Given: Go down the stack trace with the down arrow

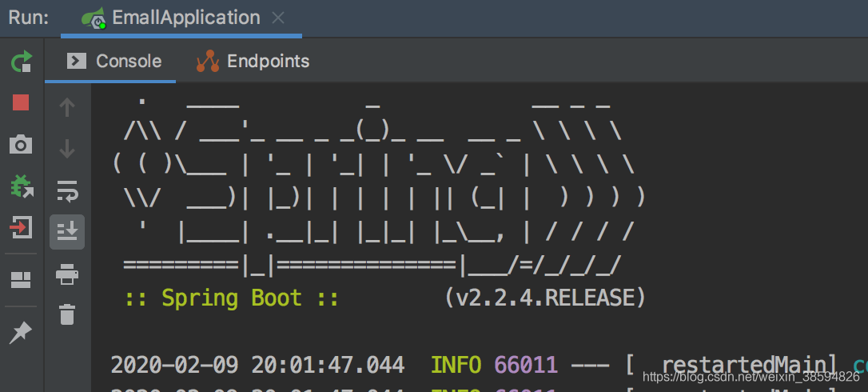Looking at the screenshot, I should (x=67, y=149).
